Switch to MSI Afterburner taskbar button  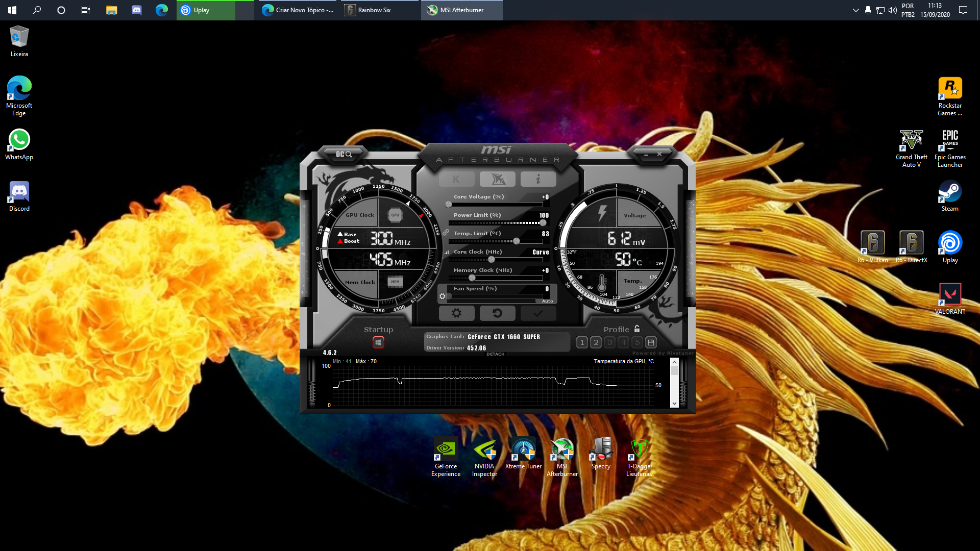point(462,10)
